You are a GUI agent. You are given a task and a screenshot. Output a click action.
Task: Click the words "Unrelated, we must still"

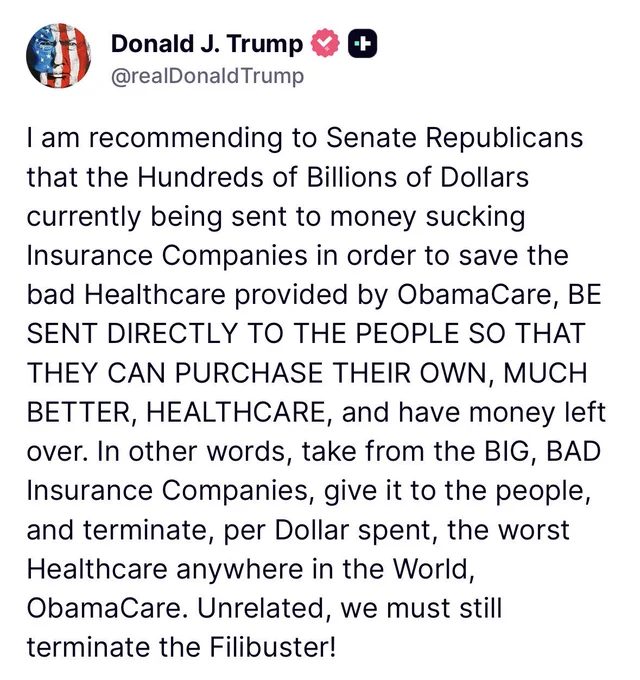pyautogui.click(x=350, y=608)
